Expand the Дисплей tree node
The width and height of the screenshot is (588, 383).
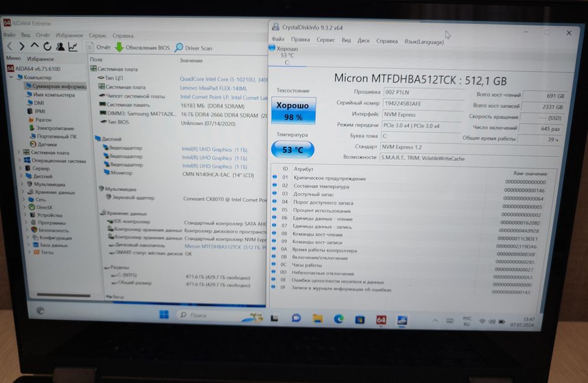21,176
